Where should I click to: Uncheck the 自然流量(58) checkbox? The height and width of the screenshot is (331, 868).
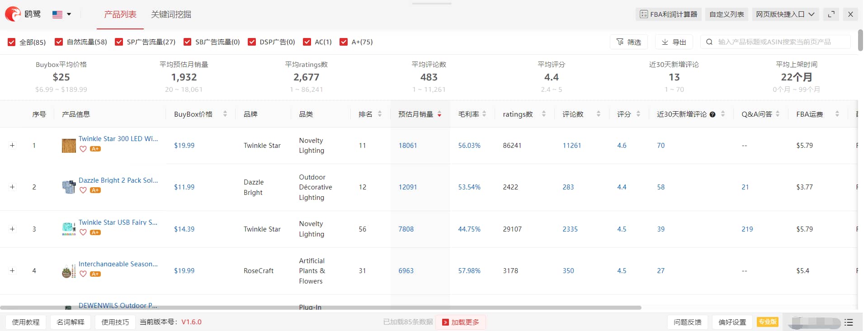coord(59,42)
